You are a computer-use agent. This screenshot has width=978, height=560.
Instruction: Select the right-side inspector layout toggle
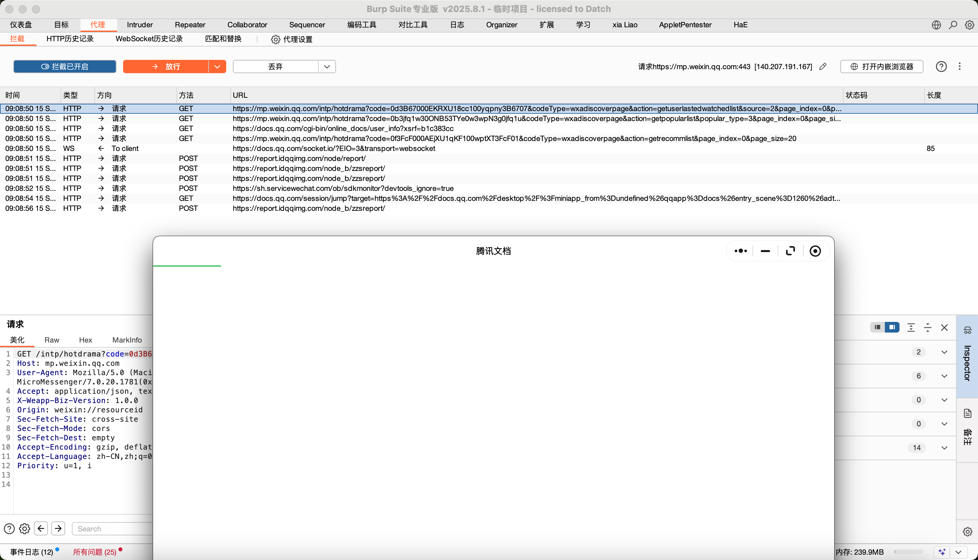pos(892,327)
